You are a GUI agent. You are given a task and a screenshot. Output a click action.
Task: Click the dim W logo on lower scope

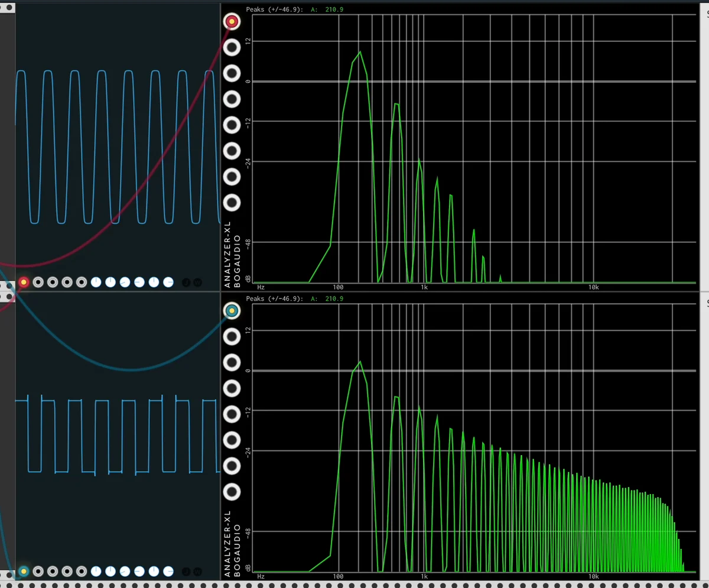197,571
